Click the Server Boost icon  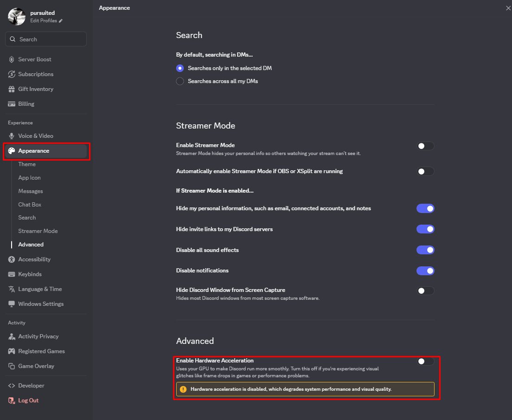coord(12,59)
